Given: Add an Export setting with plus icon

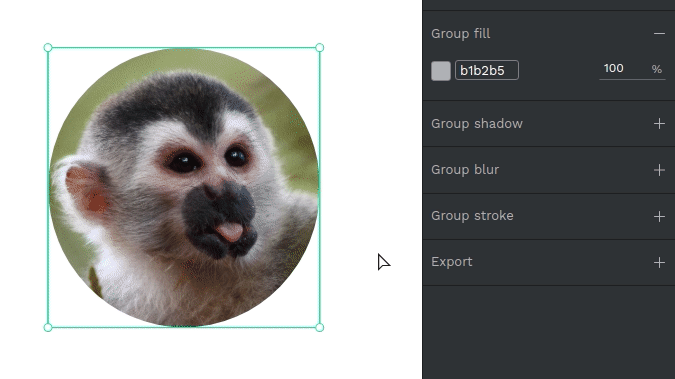Looking at the screenshot, I should (659, 262).
